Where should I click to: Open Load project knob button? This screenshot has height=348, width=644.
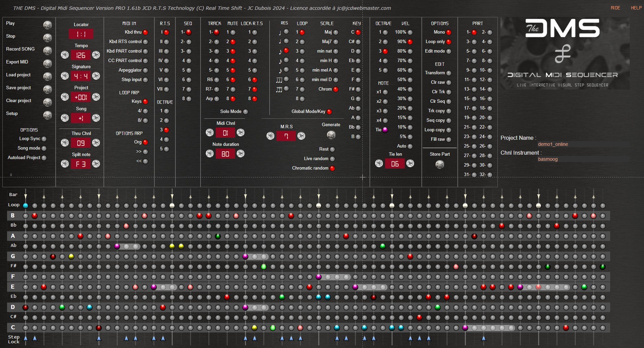point(48,76)
